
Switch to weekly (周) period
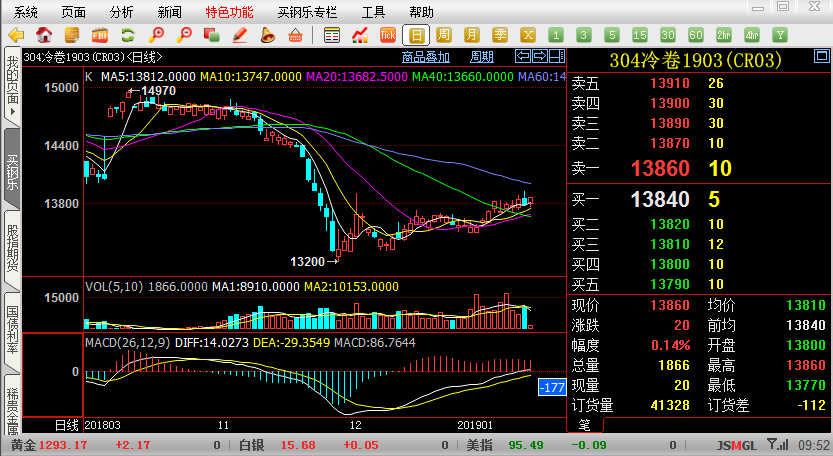point(444,35)
